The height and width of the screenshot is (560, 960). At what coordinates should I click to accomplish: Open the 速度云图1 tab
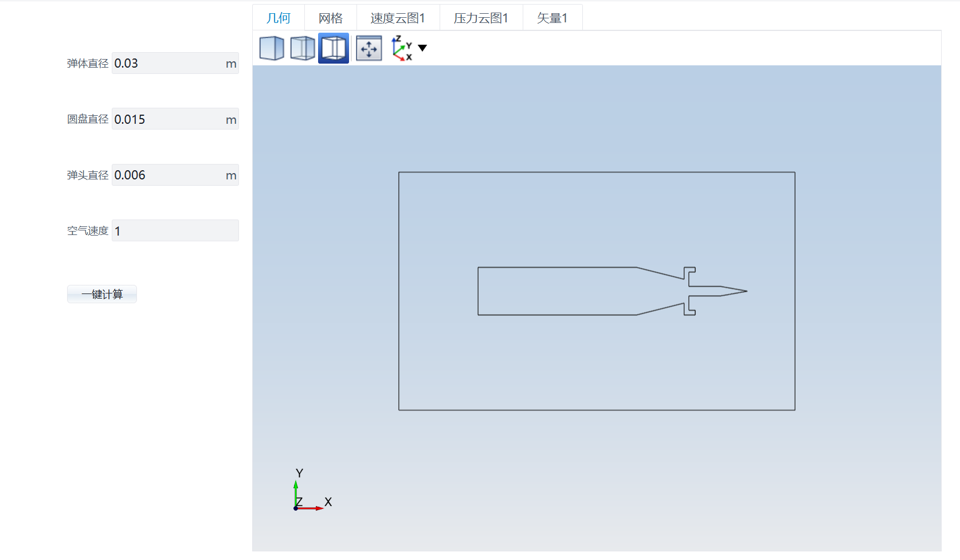(398, 18)
